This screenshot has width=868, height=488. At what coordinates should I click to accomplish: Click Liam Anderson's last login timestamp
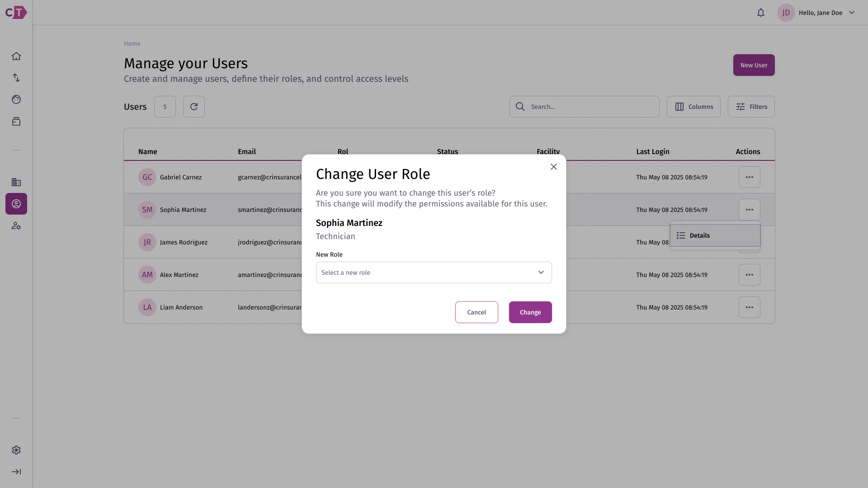672,307
